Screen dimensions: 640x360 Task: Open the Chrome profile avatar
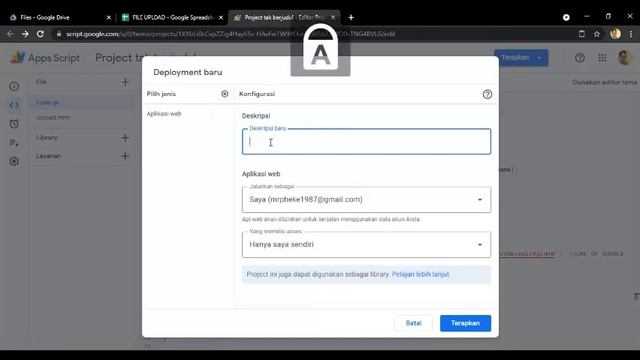pos(616,34)
